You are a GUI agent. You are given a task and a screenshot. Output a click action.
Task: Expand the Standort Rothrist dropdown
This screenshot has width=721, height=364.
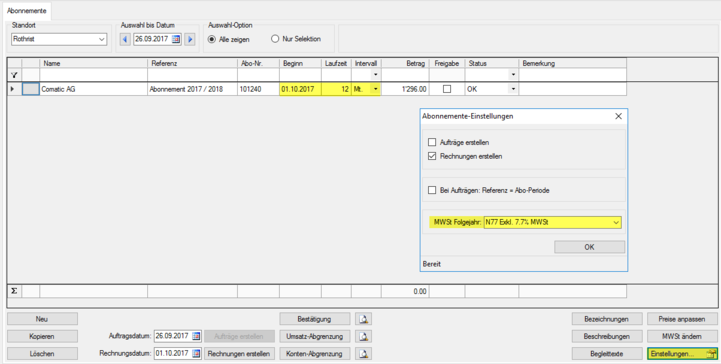coord(102,40)
